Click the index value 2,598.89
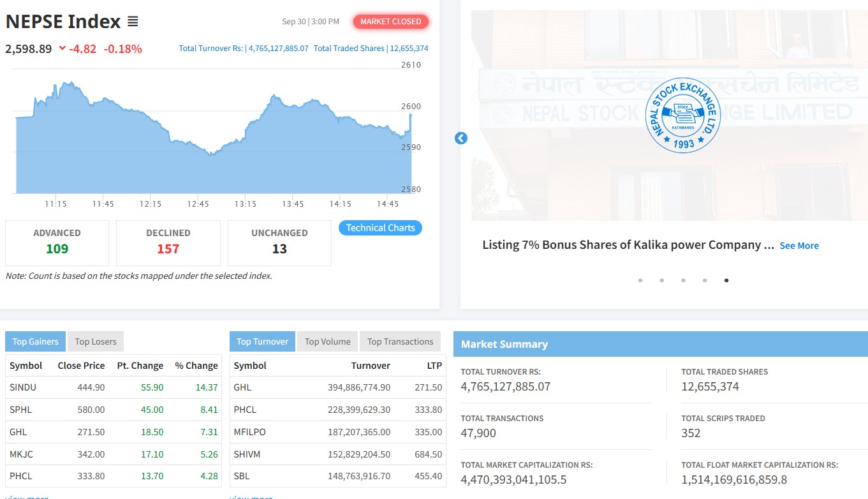This screenshot has height=499, width=868. (29, 48)
